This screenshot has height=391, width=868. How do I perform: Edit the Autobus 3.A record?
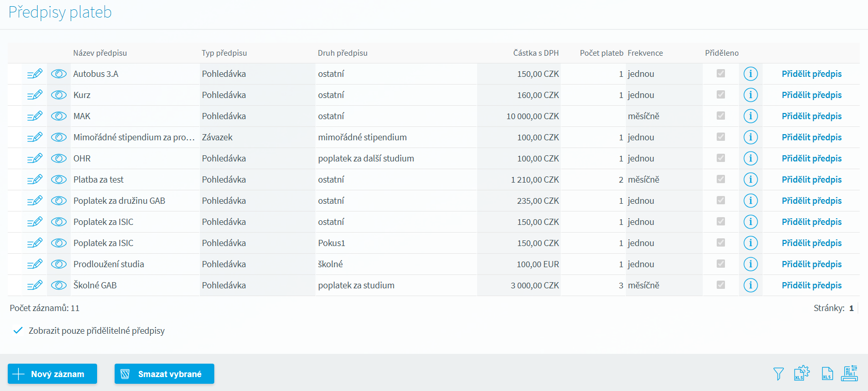pyautogui.click(x=35, y=74)
